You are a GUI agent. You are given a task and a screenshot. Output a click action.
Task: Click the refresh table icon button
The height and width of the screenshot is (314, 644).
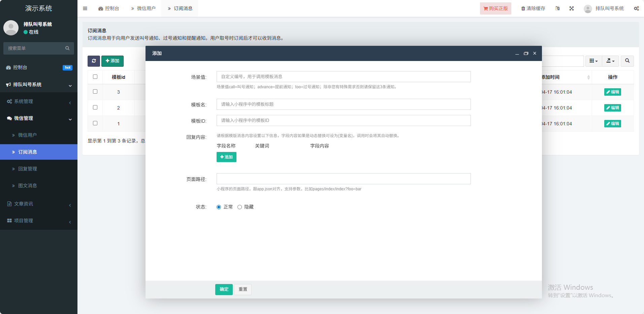click(x=94, y=61)
